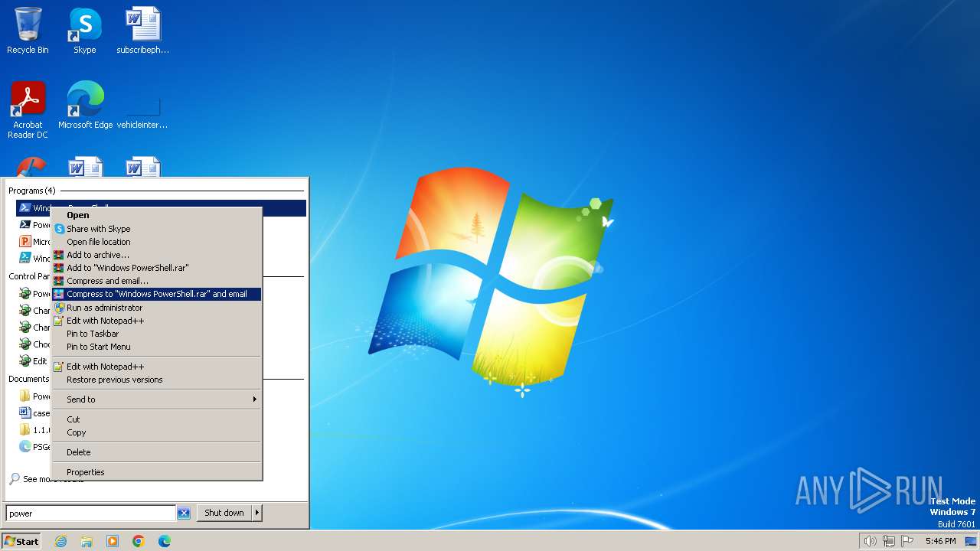Screen dimensions: 980x551
Task: Open Acrobat Reader DC desktop shortcut
Action: 28,109
